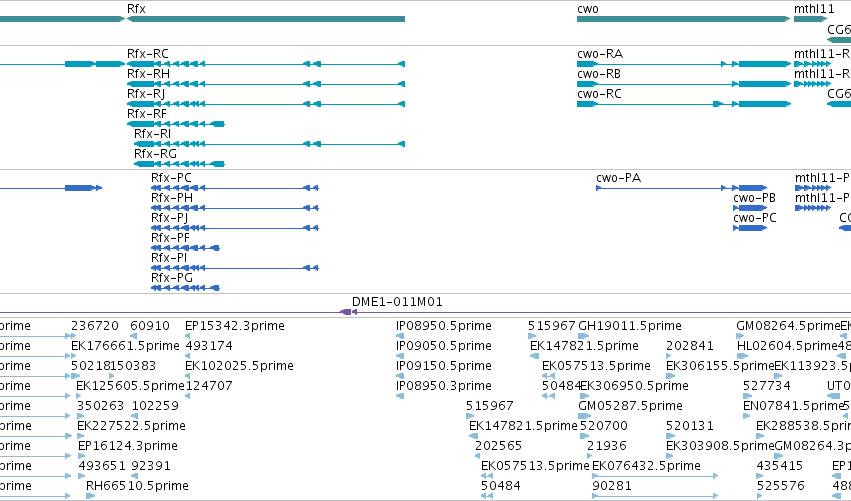Click the cwo-RC transcript label

tap(599, 94)
